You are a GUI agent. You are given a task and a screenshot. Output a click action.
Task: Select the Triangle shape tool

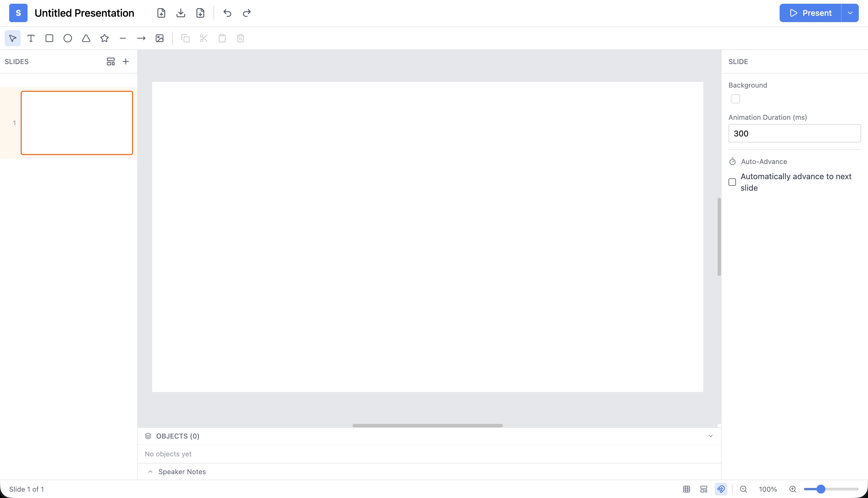click(x=86, y=38)
